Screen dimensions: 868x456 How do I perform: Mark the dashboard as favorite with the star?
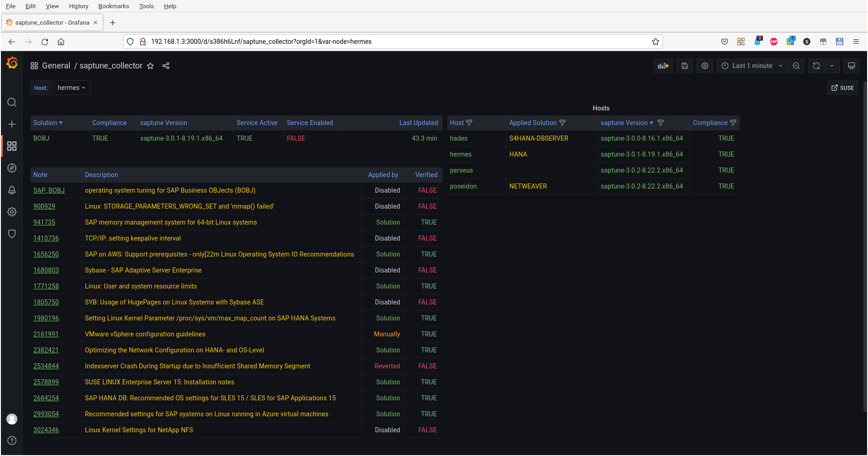pyautogui.click(x=150, y=66)
